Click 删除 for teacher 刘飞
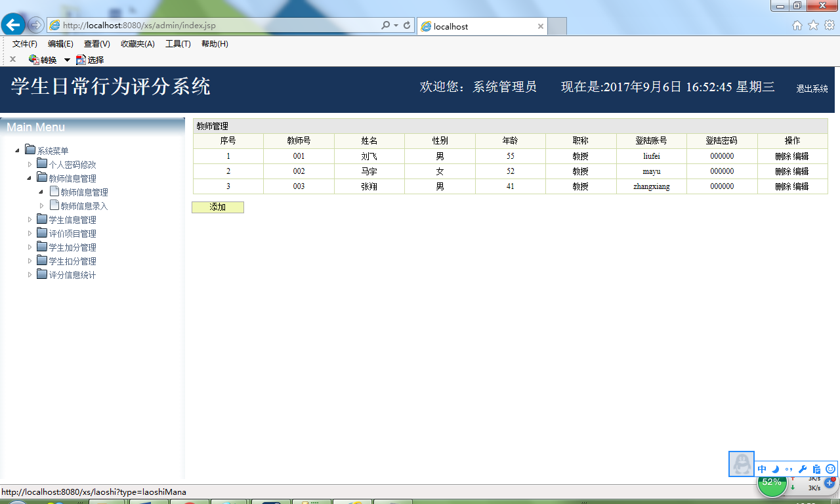This screenshot has width=840, height=504. [x=783, y=156]
